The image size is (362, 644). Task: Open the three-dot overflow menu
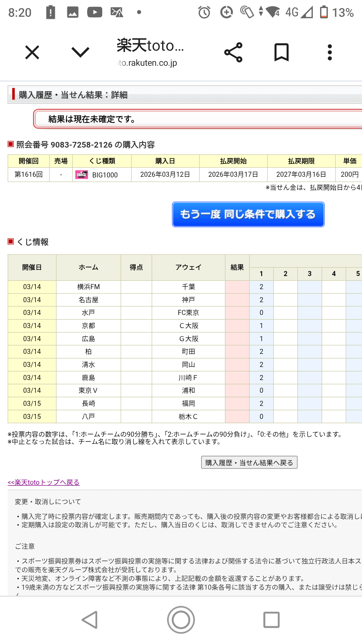point(330,52)
